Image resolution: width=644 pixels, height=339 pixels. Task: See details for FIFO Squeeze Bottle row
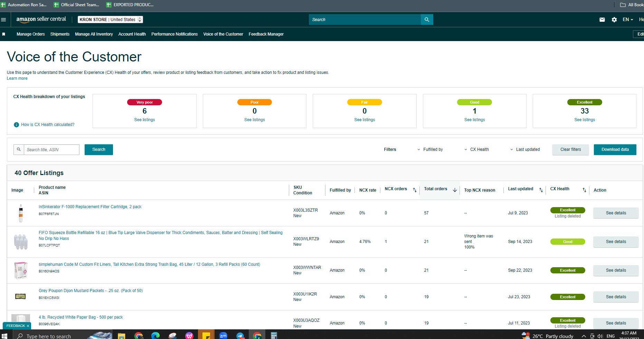tap(616, 242)
